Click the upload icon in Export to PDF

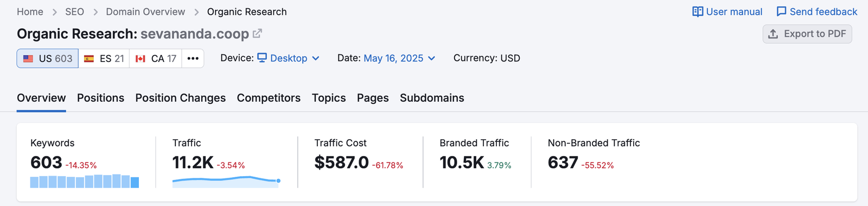[773, 34]
